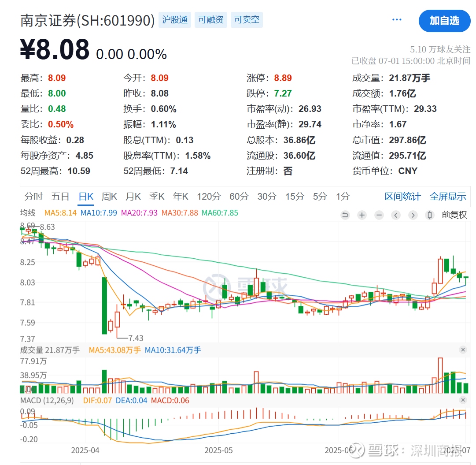Click the DEA:0.04 value
Viewport: 476px width, 465px height.
[132, 401]
